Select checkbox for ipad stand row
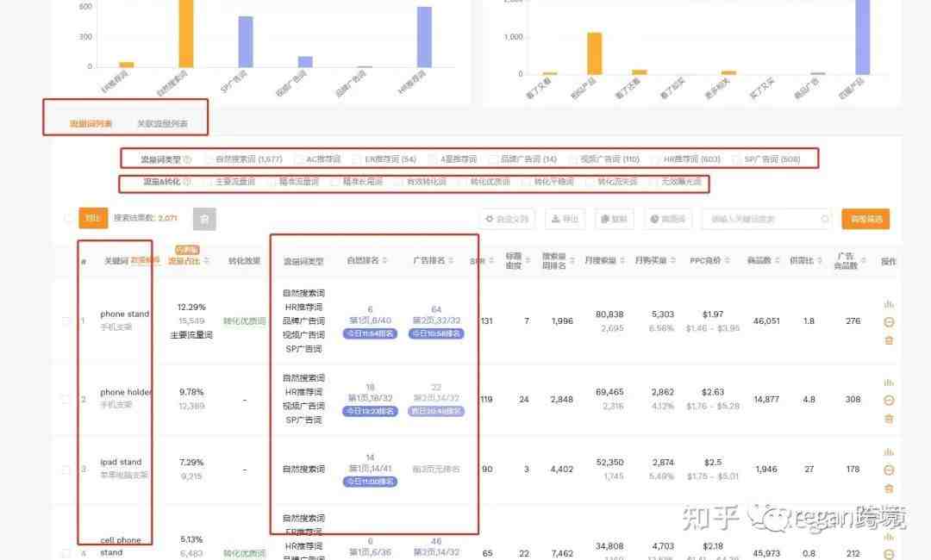 66,470
